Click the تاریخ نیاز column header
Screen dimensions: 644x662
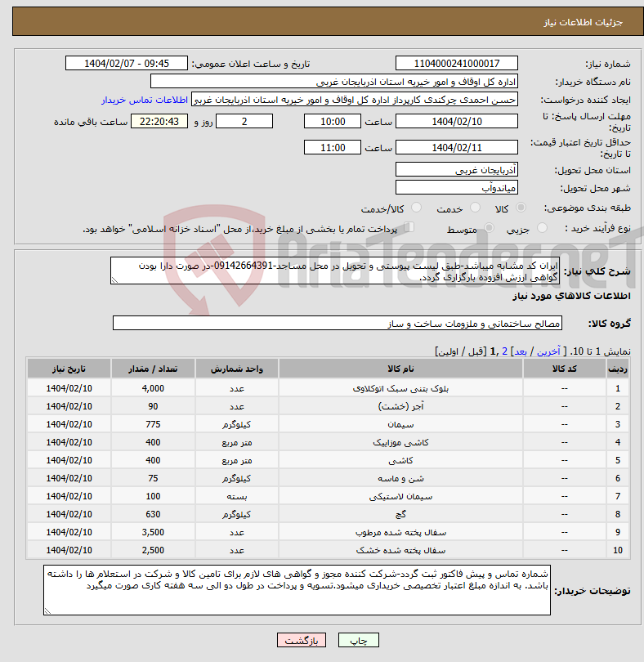pyautogui.click(x=69, y=369)
